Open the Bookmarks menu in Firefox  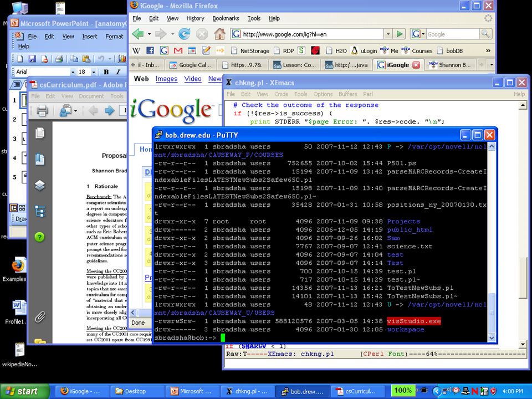226,18
